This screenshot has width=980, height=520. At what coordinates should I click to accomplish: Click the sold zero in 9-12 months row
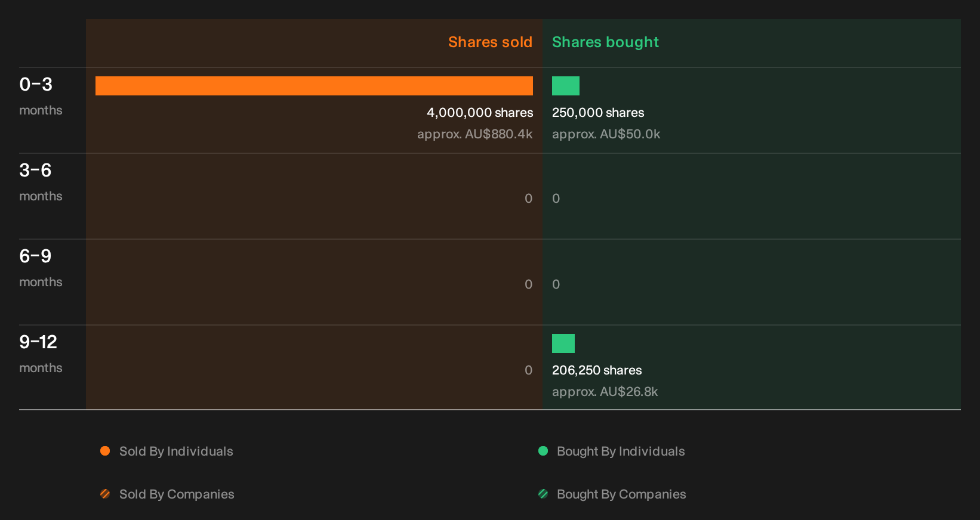point(528,370)
